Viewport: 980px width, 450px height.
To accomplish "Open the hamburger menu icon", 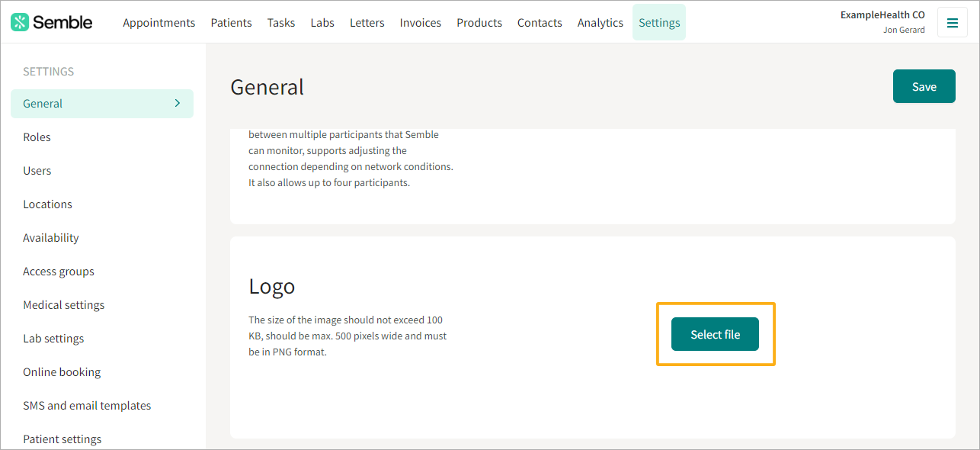I will pos(952,22).
